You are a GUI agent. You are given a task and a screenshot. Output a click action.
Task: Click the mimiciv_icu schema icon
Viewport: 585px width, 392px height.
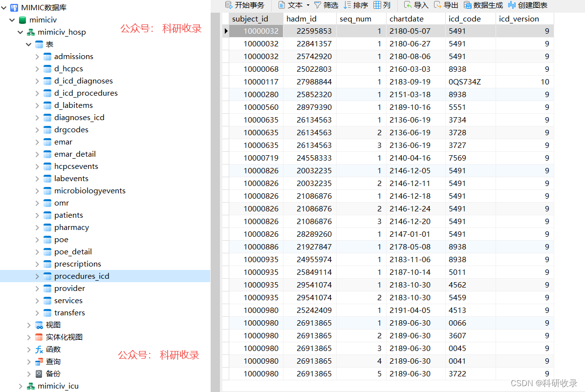(x=31, y=386)
